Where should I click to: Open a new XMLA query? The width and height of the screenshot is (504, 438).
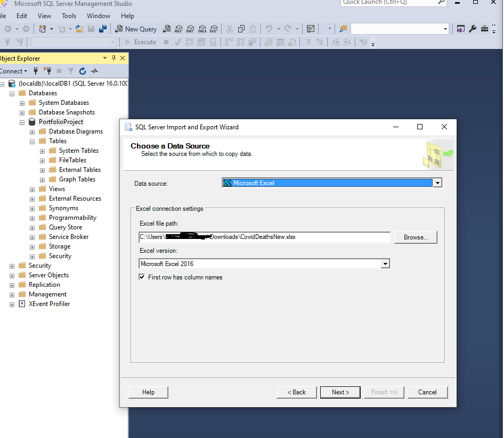(201, 29)
